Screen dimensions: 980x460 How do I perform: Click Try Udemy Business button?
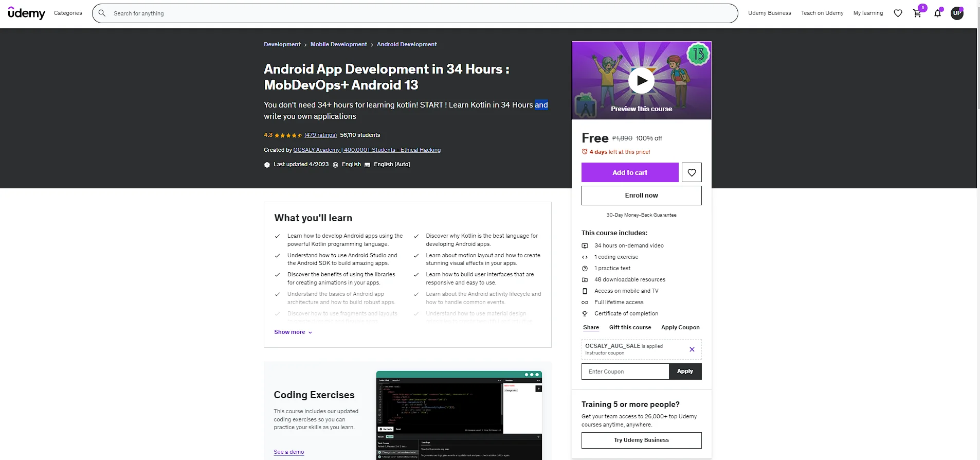pyautogui.click(x=641, y=440)
